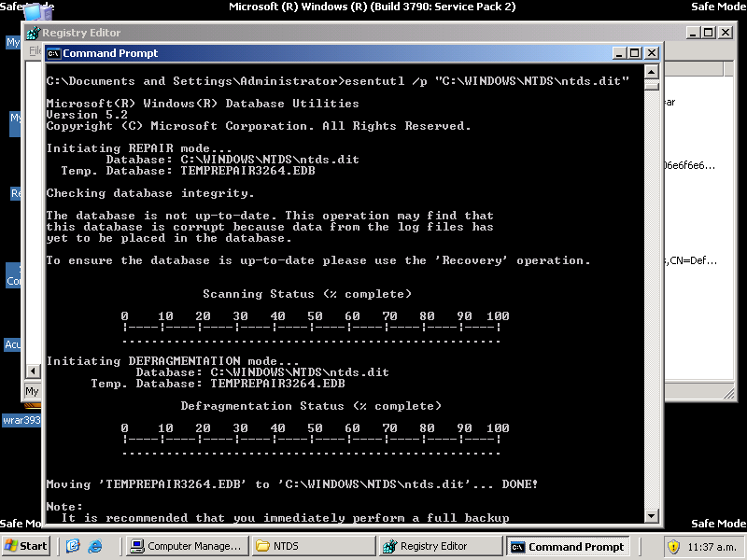Image resolution: width=747 pixels, height=560 pixels.
Task: Close the Registry Editor window
Action: tap(725, 33)
